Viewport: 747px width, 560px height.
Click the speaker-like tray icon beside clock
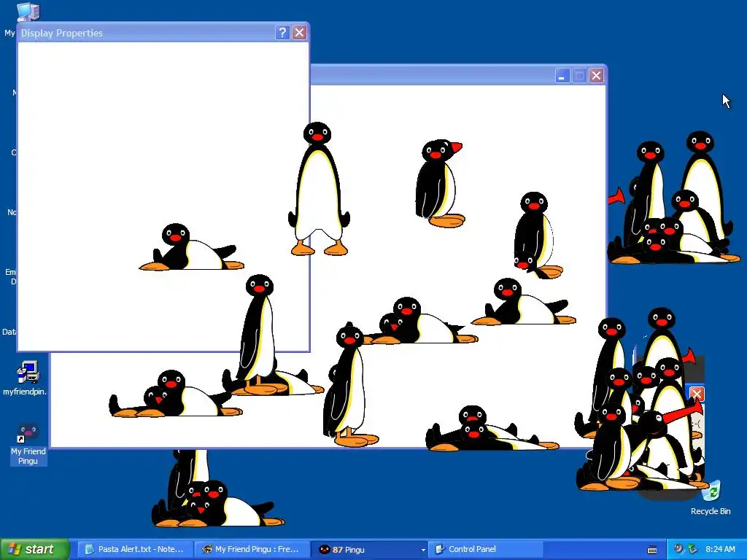679,549
